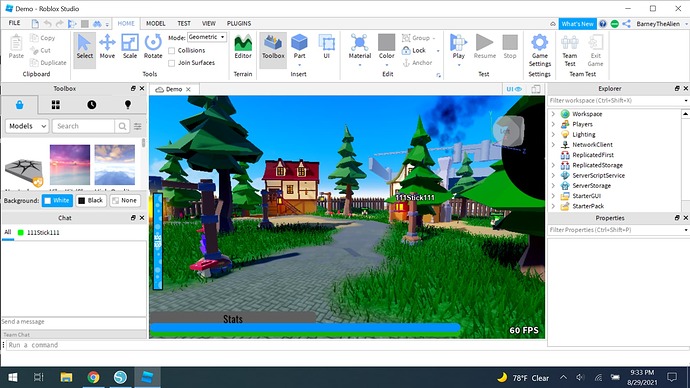Select Black toolbox background
The image size is (690, 388).
point(91,201)
